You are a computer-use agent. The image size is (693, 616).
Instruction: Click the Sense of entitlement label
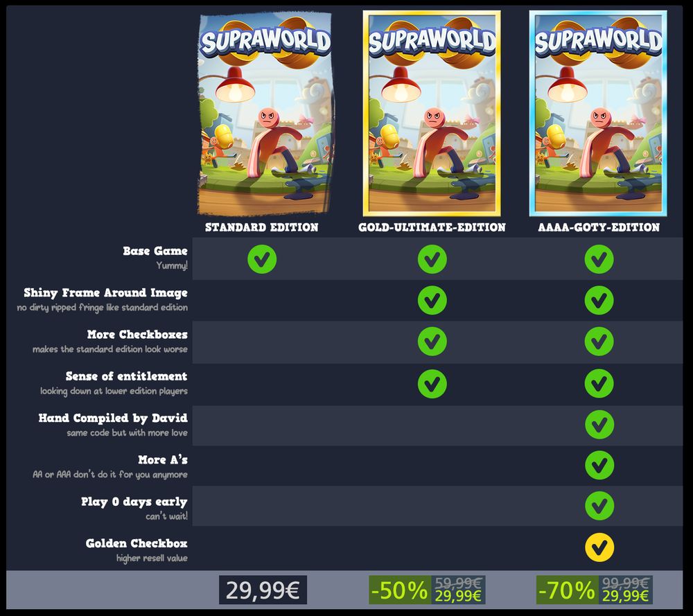(126, 376)
